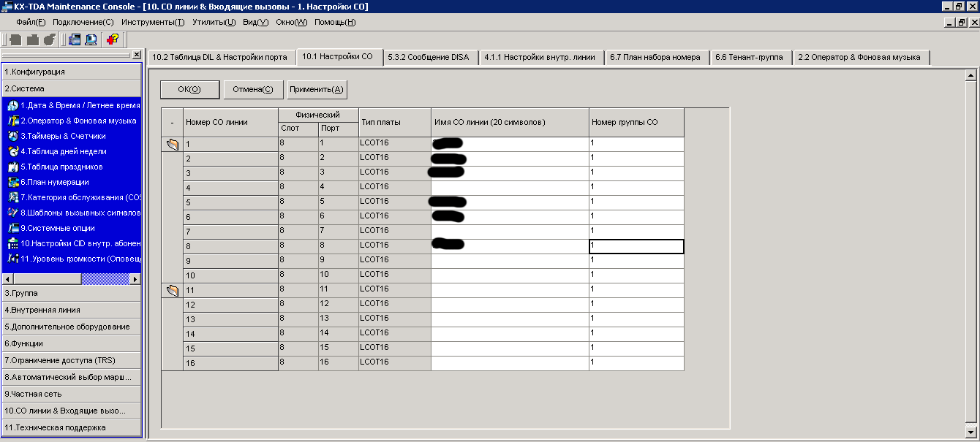This screenshot has height=442, width=980.
Task: Expand 4.Внутренняя линия section
Action: click(x=72, y=310)
